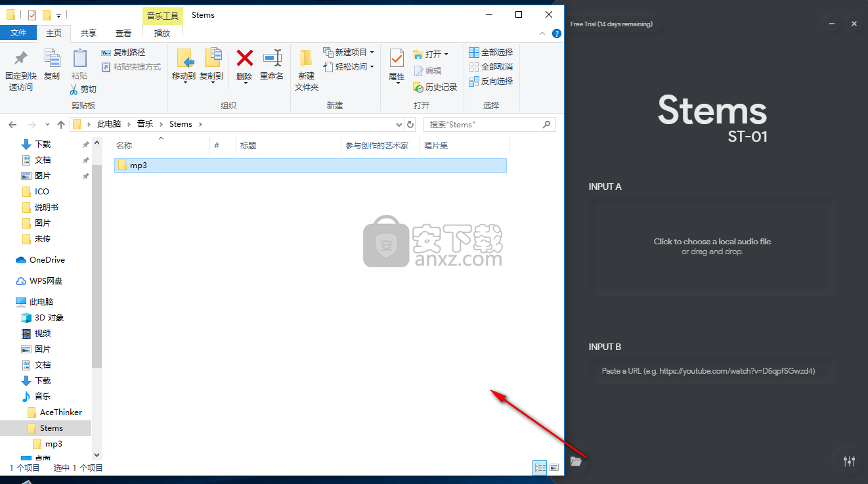Click the Cut (剪切) scissors icon

[x=83, y=89]
